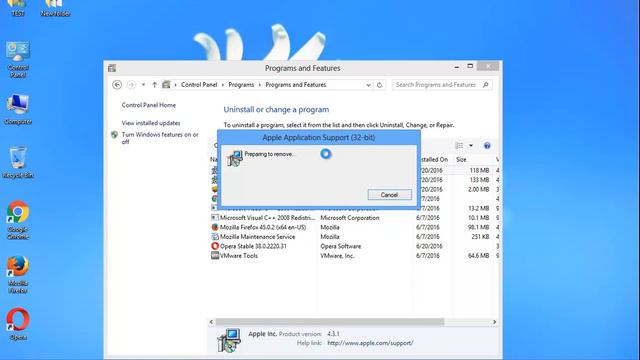Click the shield icon beside Windows features
Screen dimensions: 640x360
point(114,135)
